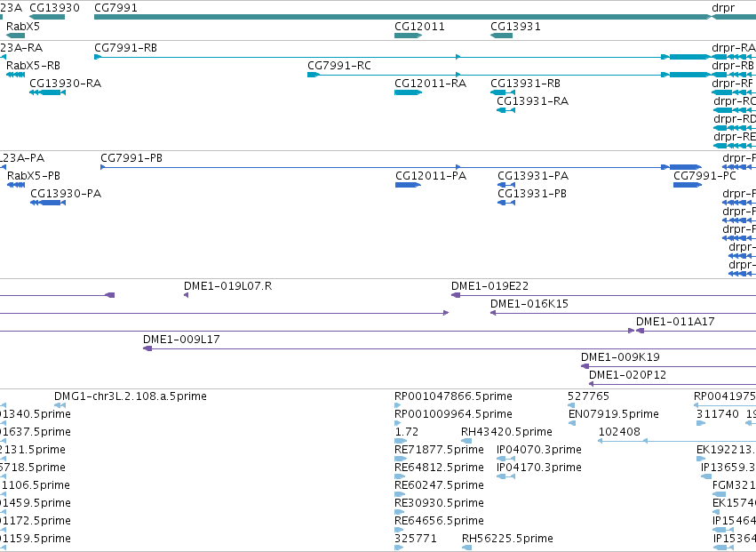
Task: Open the CG12011-RA transcript label
Action: click(430, 84)
